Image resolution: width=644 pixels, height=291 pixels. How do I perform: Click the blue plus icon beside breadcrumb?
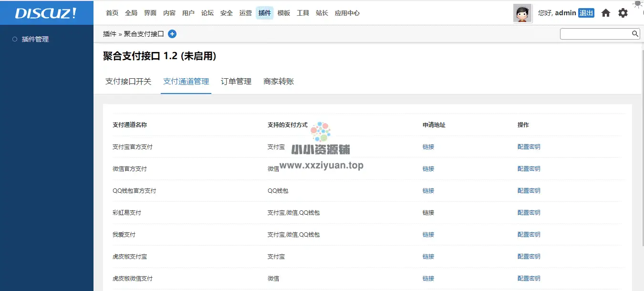[172, 34]
